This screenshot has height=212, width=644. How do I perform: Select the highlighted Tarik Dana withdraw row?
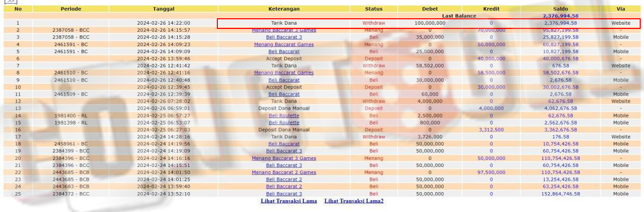pyautogui.click(x=429, y=23)
